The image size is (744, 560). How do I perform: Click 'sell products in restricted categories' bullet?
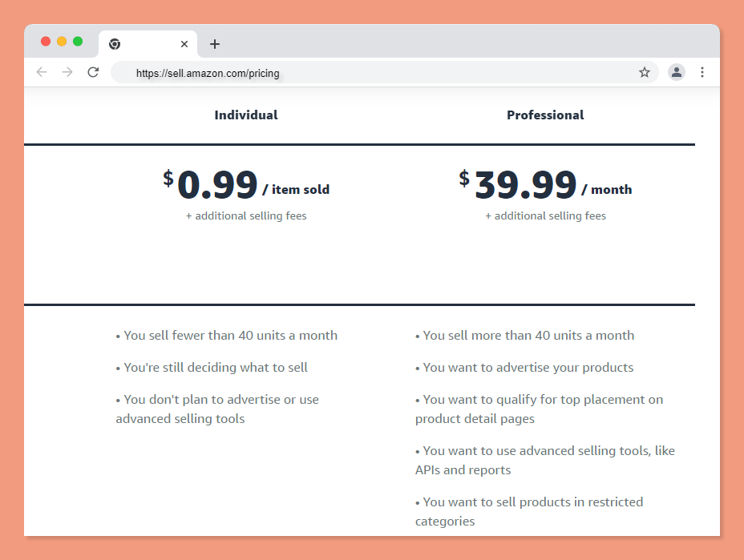click(x=529, y=512)
